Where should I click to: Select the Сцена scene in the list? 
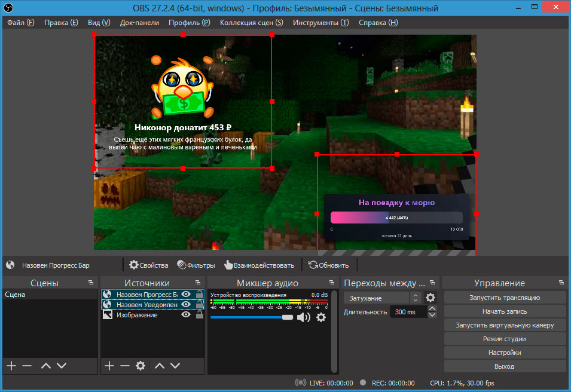point(50,295)
